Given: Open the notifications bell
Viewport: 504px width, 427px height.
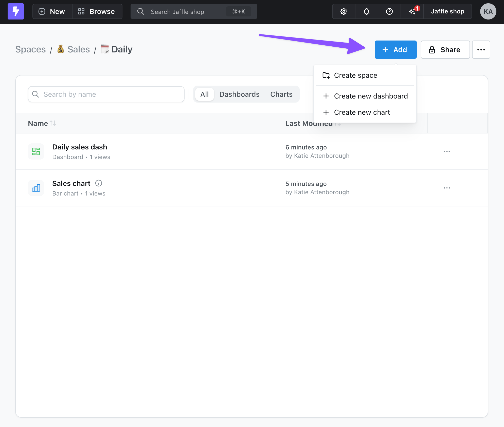Looking at the screenshot, I should 366,11.
